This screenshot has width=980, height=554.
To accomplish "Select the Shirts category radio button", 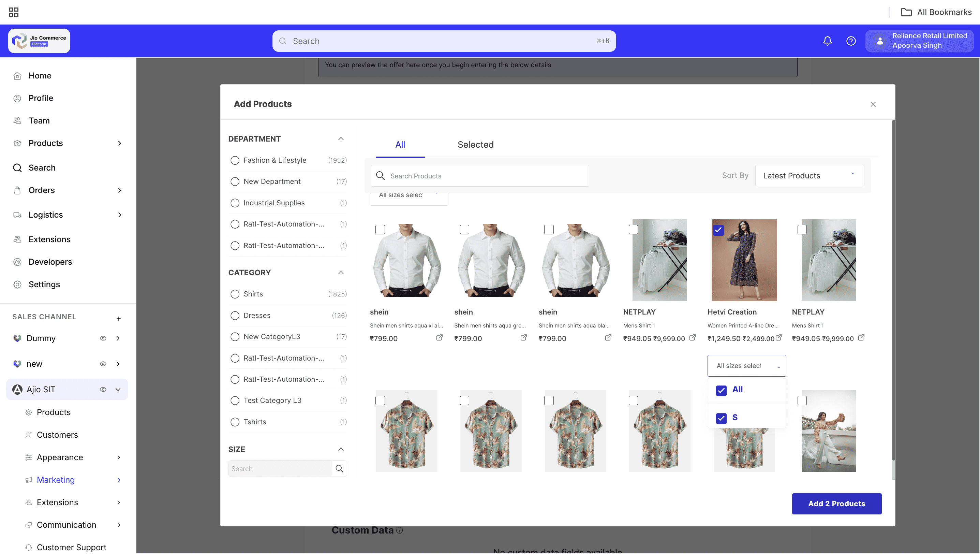I will coord(234,294).
